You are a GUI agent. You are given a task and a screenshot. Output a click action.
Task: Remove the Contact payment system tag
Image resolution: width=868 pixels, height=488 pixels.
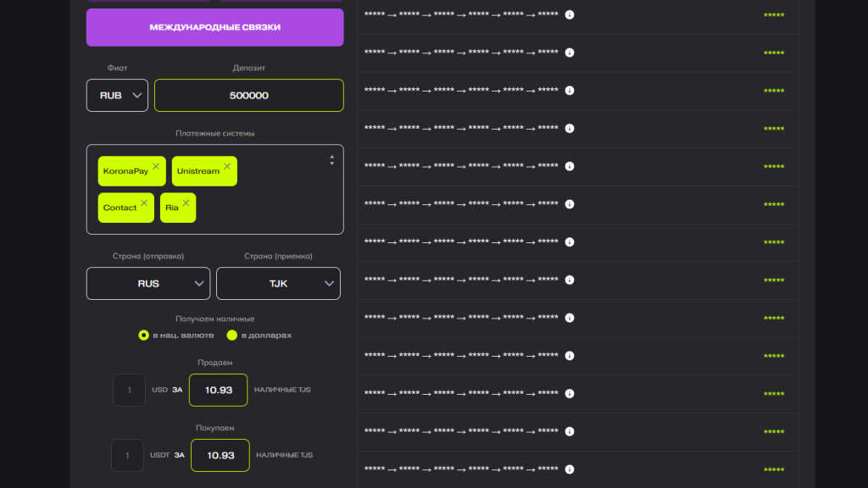[x=145, y=202]
